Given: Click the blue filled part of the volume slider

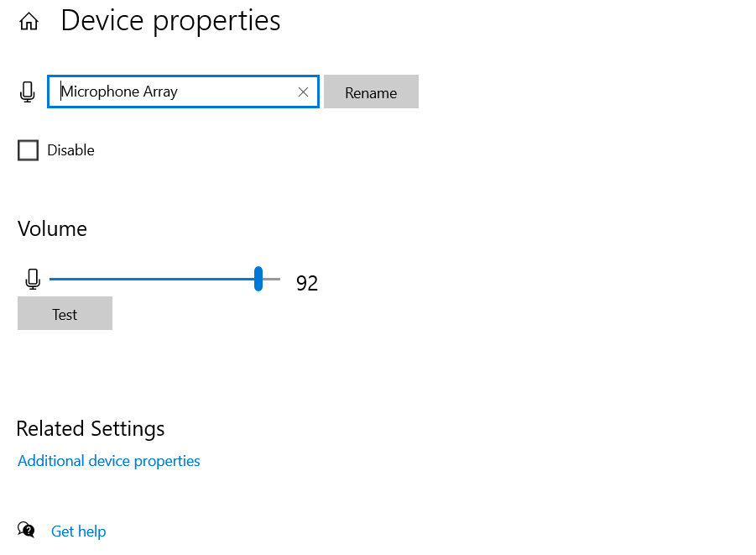Looking at the screenshot, I should [x=151, y=279].
